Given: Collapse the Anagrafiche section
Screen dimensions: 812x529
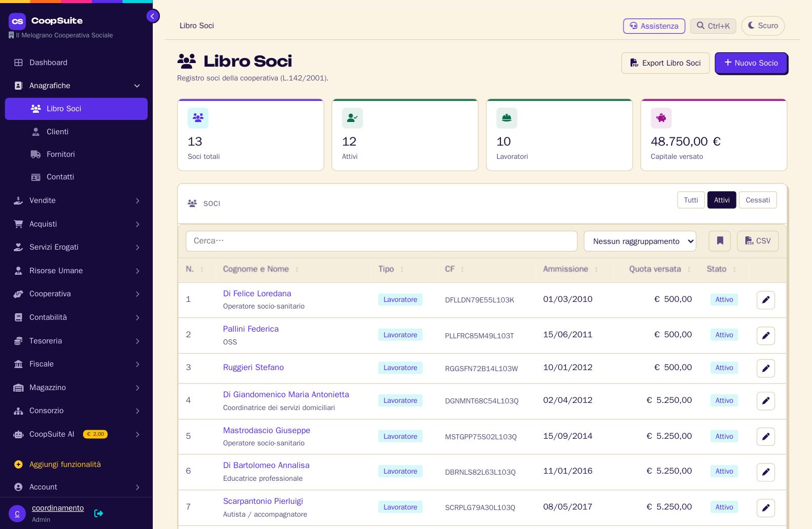Looking at the screenshot, I should point(76,86).
